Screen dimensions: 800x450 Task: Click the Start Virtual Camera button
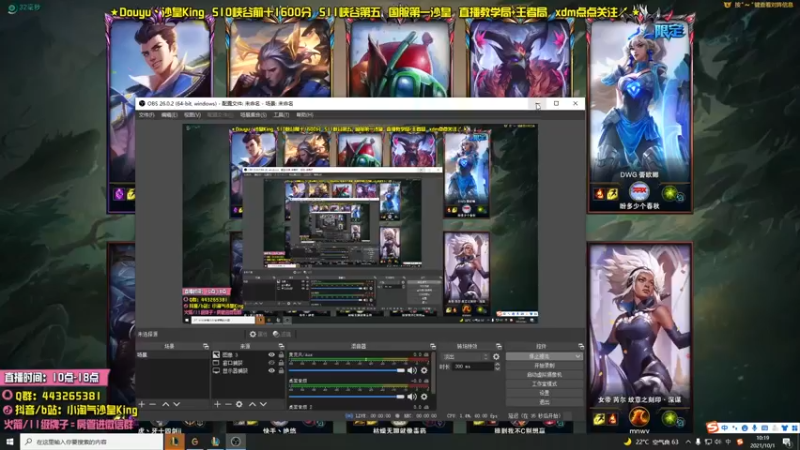point(544,374)
